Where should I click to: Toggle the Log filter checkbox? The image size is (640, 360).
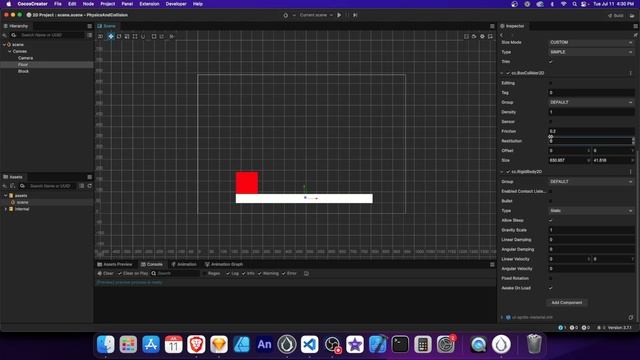[x=228, y=273]
